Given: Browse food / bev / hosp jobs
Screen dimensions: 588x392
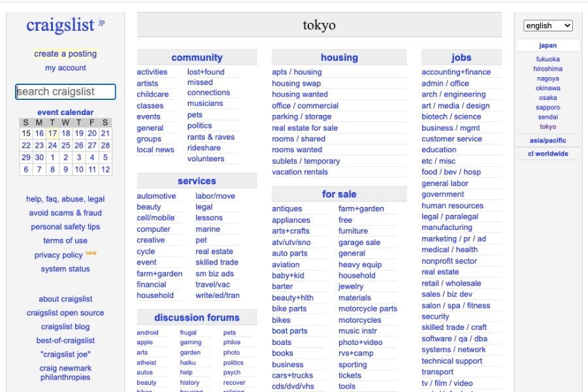Looking at the screenshot, I should point(451,172).
